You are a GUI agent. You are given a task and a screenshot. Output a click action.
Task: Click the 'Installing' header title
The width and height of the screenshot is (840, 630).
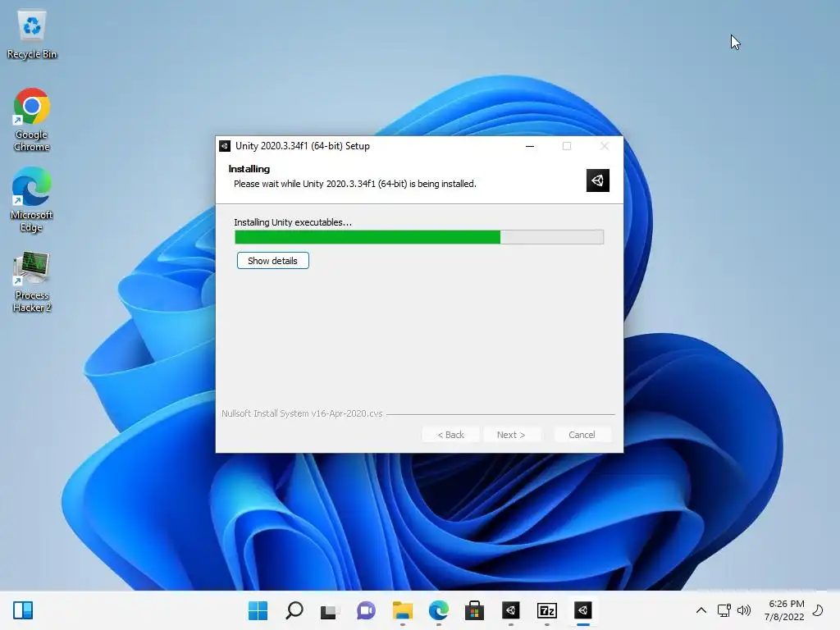tap(249, 169)
